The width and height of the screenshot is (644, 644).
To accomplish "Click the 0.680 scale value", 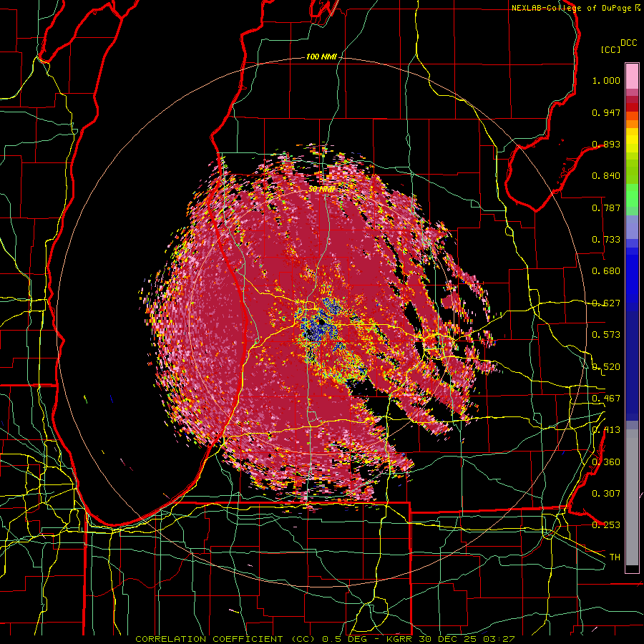I will 606,271.
